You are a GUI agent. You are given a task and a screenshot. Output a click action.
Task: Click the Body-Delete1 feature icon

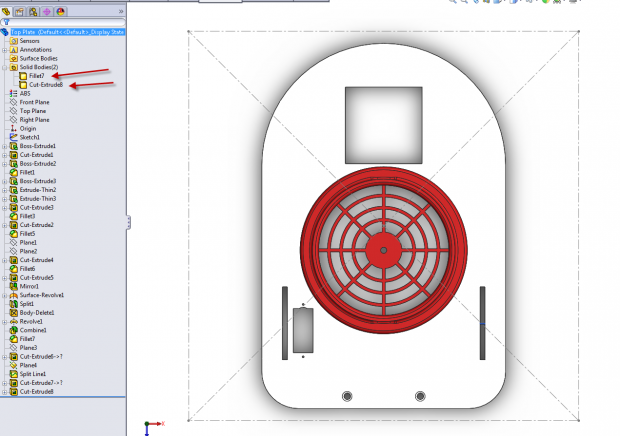13,312
